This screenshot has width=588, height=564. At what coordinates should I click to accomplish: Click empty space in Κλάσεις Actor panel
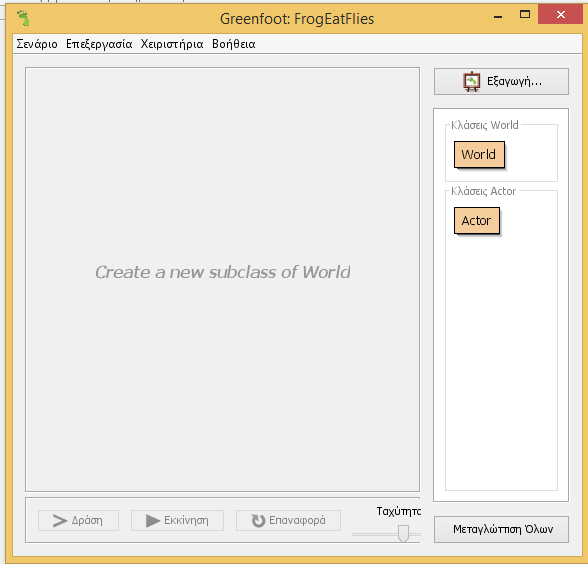tap(501, 356)
